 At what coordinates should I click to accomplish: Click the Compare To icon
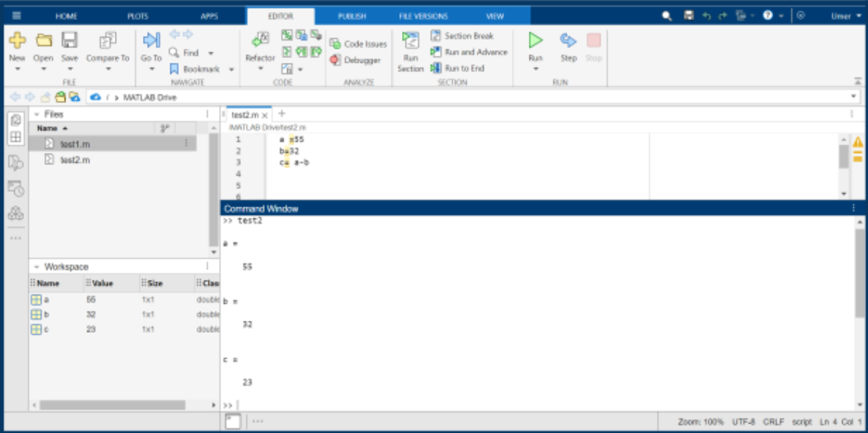coord(107,41)
